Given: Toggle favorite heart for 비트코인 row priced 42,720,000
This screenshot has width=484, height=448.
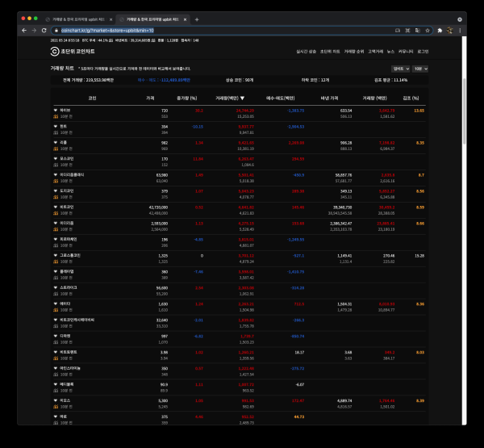Looking at the screenshot, I should 56,207.
